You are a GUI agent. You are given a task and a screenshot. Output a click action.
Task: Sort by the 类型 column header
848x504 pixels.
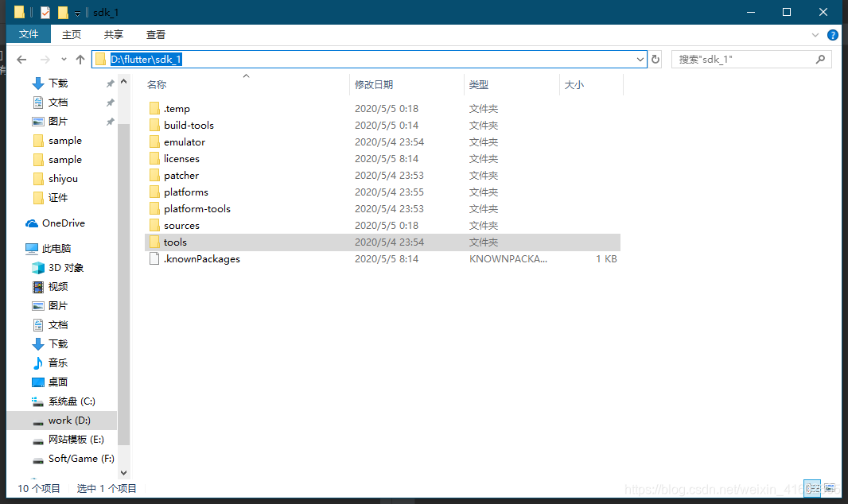tap(479, 85)
